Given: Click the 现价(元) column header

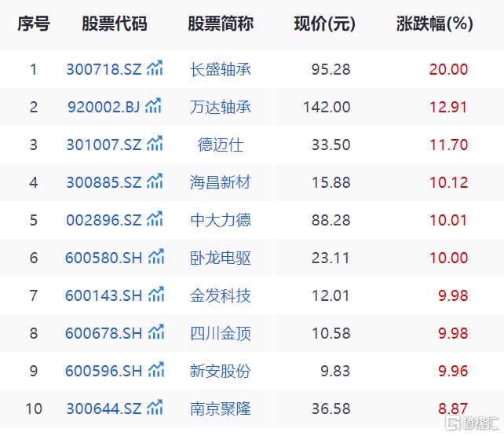Looking at the screenshot, I should 325,24.
